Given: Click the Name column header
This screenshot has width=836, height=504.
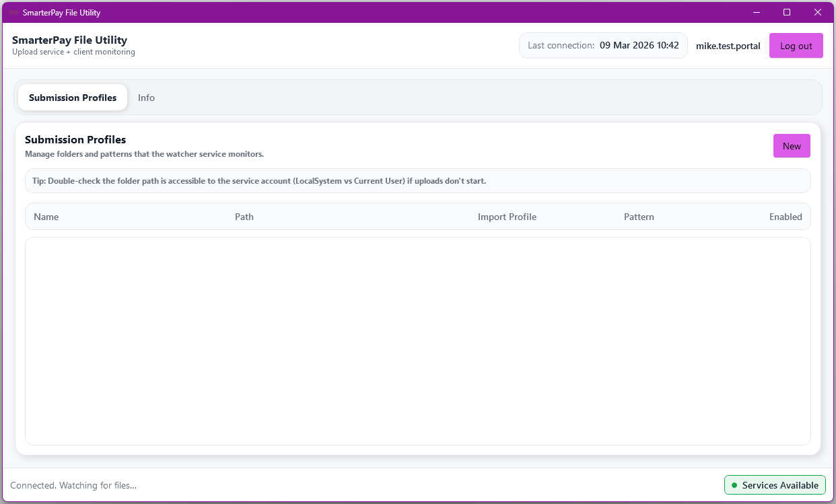Looking at the screenshot, I should [x=46, y=217].
